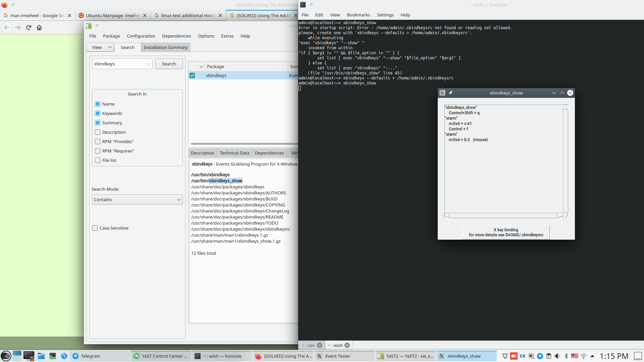Open the openSUSE application launcher

tap(6, 356)
